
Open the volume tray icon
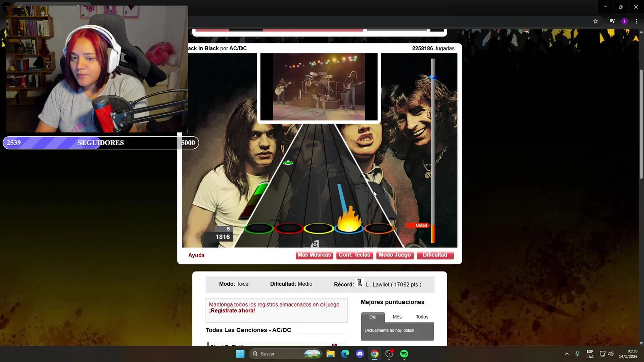pyautogui.click(x=611, y=354)
